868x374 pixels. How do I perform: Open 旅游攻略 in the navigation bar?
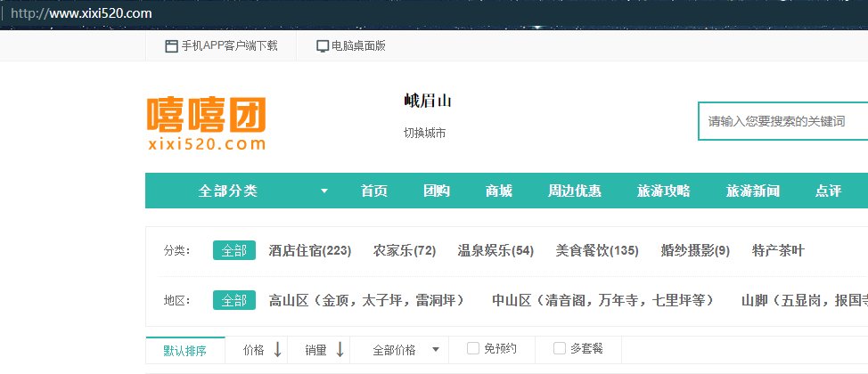point(664,191)
